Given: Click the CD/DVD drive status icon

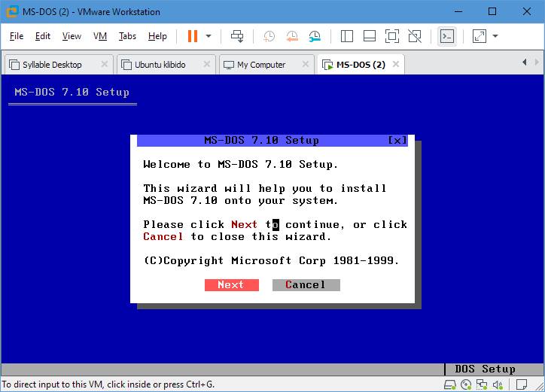Looking at the screenshot, I should [x=466, y=384].
